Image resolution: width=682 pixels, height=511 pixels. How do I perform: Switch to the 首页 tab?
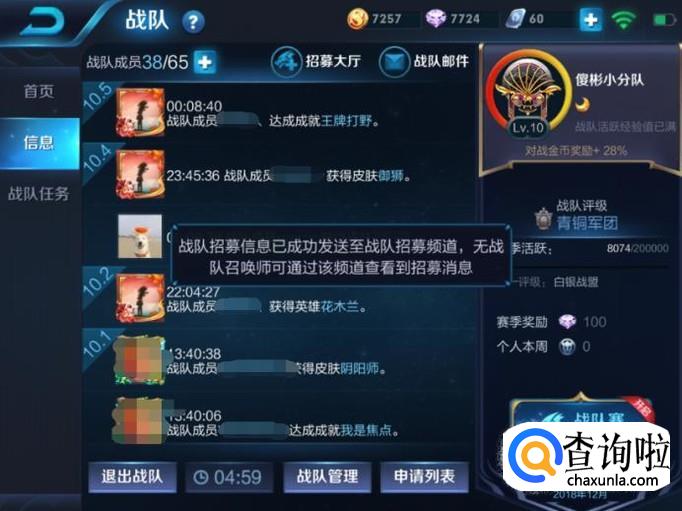click(39, 91)
